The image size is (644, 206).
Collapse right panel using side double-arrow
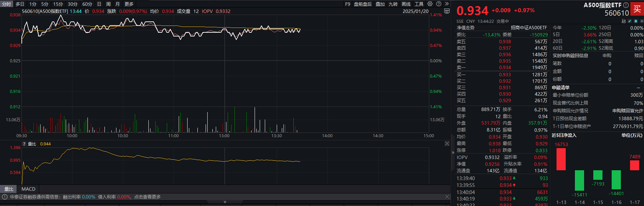(453, 152)
